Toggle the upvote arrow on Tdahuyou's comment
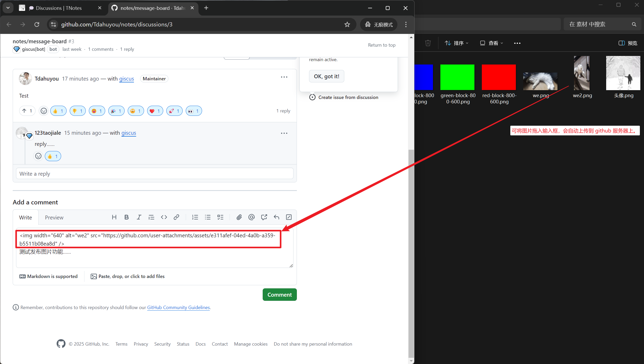This screenshot has height=364, width=644. pyautogui.click(x=27, y=111)
